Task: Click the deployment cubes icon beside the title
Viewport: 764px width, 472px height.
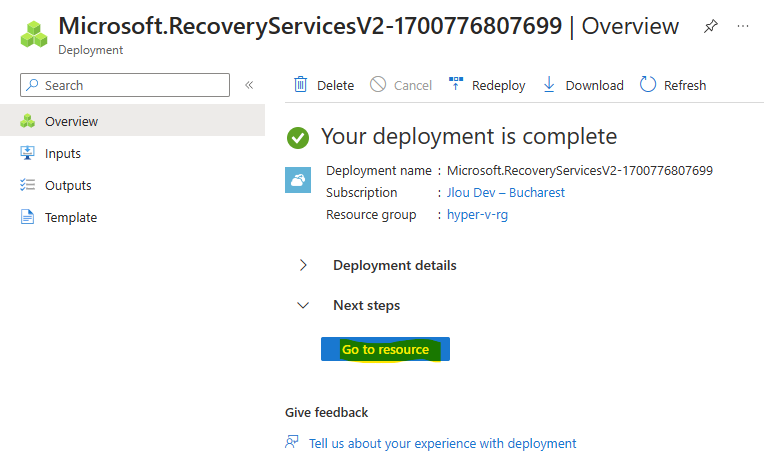Action: pyautogui.click(x=34, y=34)
